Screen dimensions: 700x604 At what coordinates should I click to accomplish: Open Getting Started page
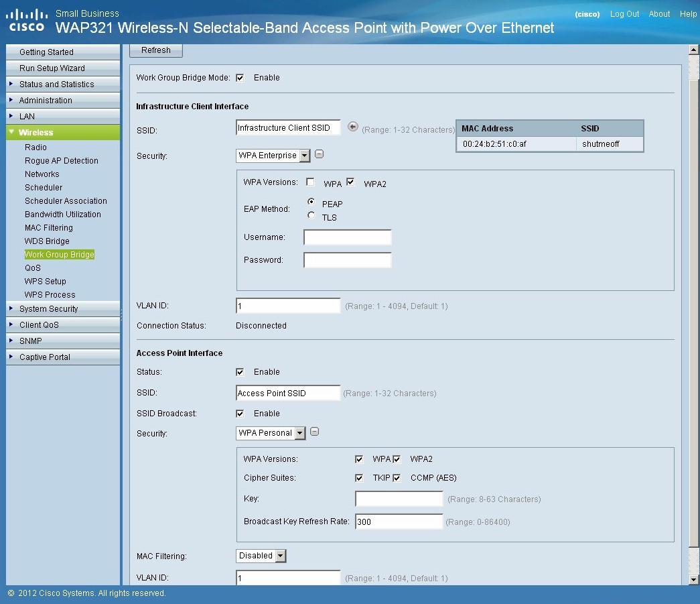coord(63,52)
